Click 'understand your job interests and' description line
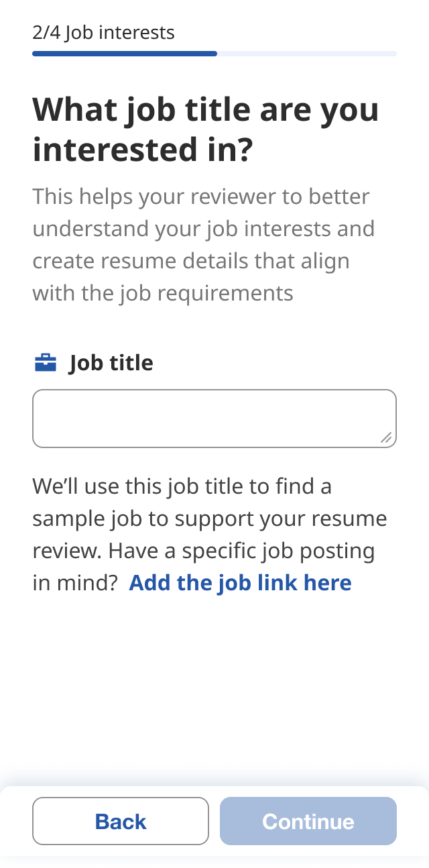429x868 pixels. click(x=203, y=229)
